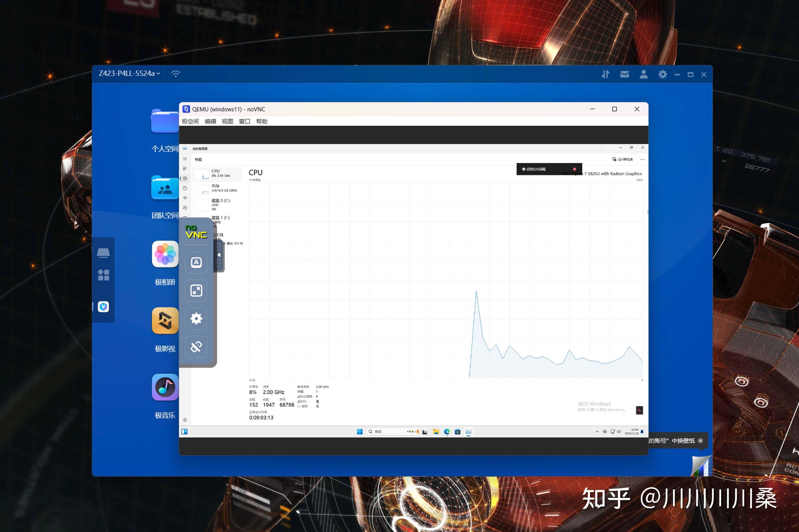Viewport: 799px width, 532px height.
Task: Expand Z423-P4LL-5524a device dropdown
Action: tap(129, 74)
